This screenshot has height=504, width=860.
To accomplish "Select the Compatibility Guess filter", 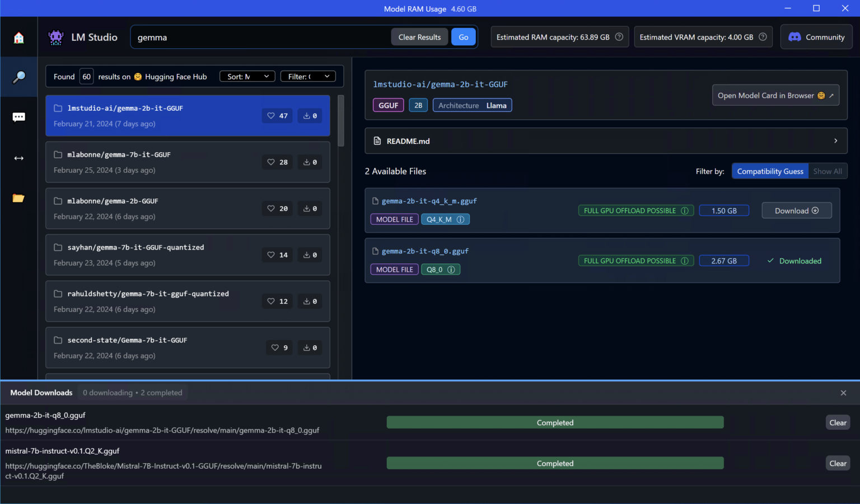I will click(x=770, y=171).
